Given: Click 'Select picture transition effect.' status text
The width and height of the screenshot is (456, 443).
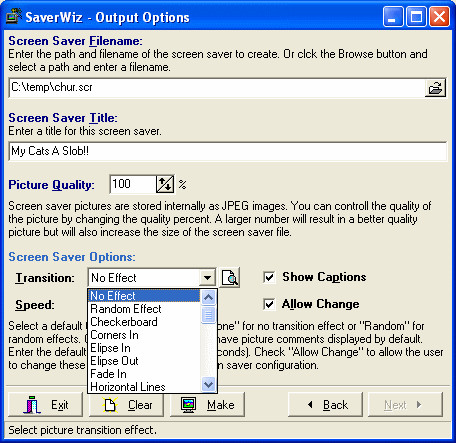Looking at the screenshot, I should (82, 430).
